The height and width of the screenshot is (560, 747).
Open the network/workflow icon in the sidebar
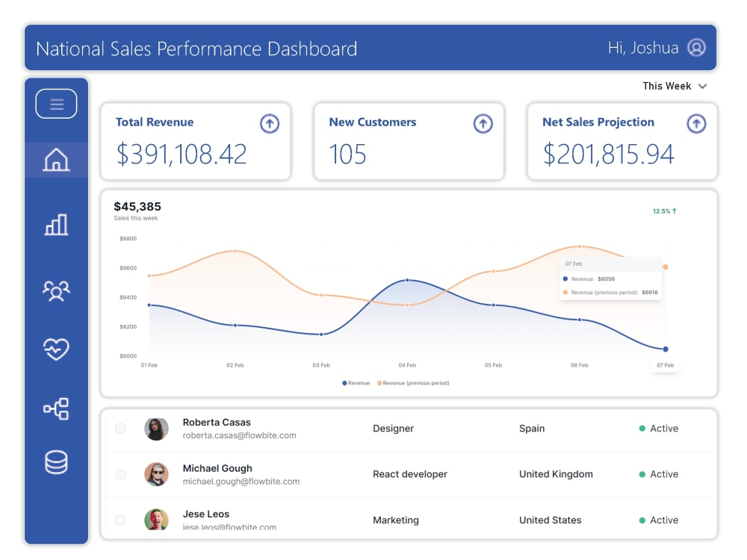coord(56,408)
